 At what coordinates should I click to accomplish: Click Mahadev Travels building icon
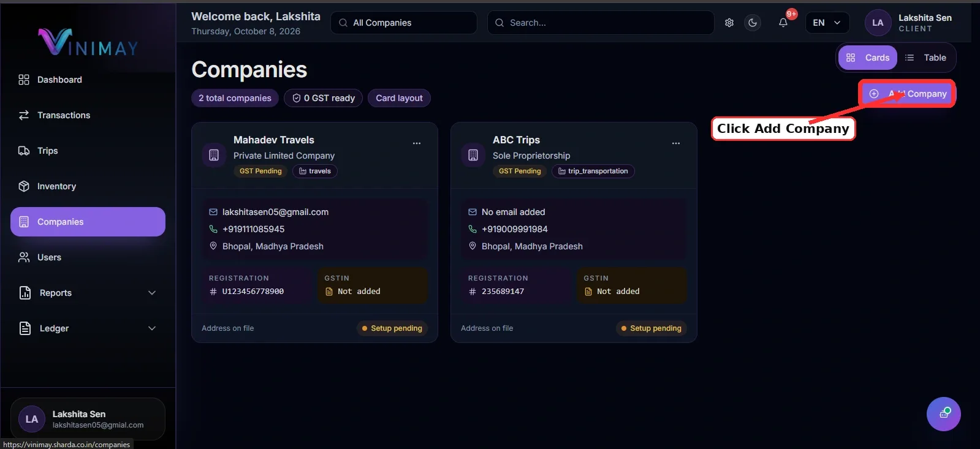pos(214,155)
